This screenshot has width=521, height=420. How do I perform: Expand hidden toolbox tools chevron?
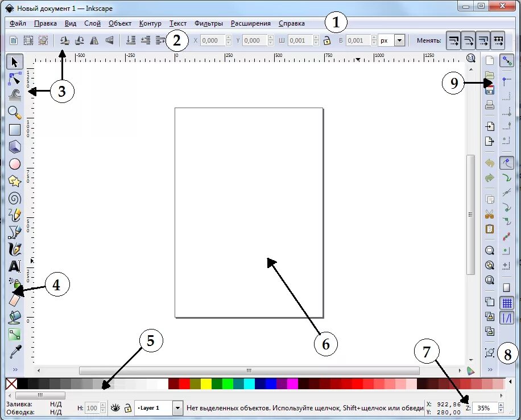[15, 369]
